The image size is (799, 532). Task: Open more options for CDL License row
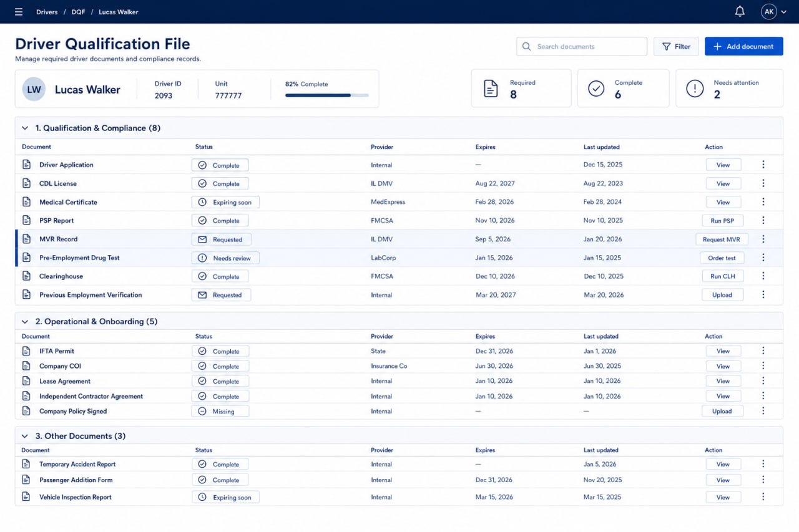[763, 183]
